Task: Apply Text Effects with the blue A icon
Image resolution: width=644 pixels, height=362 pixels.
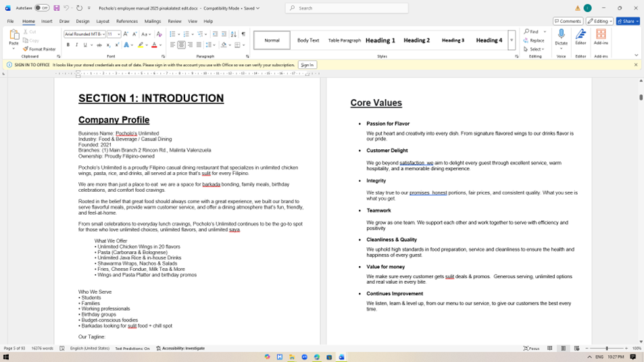Action: [126, 45]
